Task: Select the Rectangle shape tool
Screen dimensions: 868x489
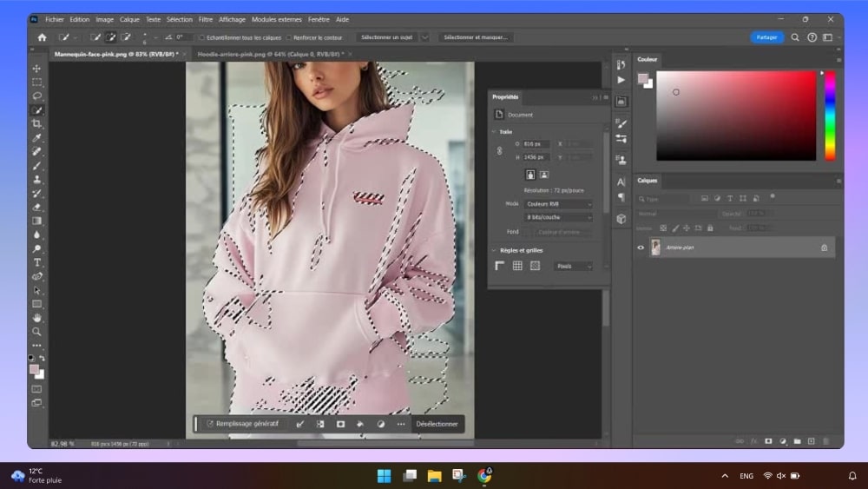Action: 37,304
